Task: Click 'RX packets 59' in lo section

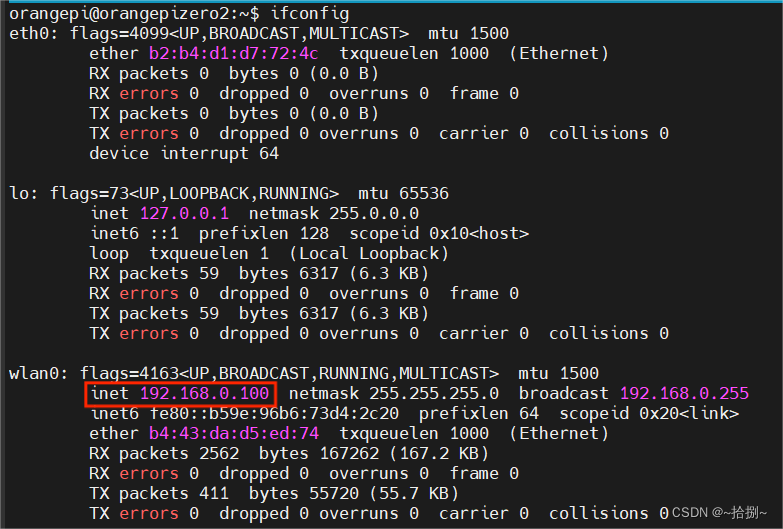Action: click(x=154, y=273)
